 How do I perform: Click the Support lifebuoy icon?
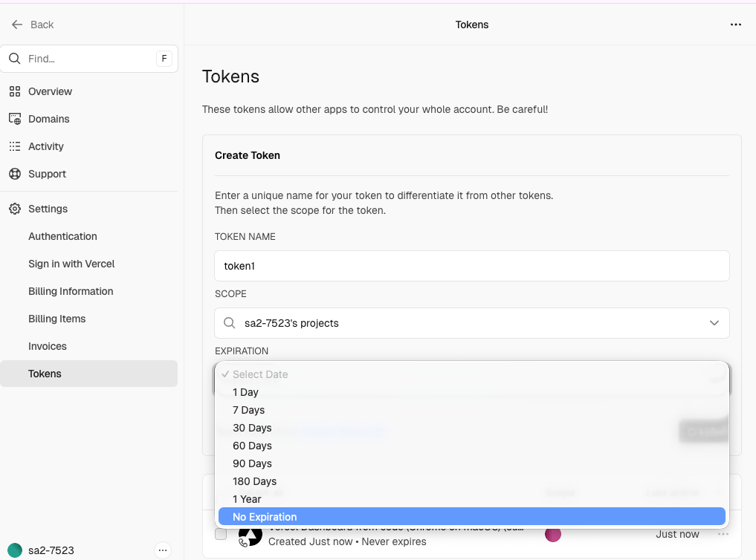pos(14,174)
